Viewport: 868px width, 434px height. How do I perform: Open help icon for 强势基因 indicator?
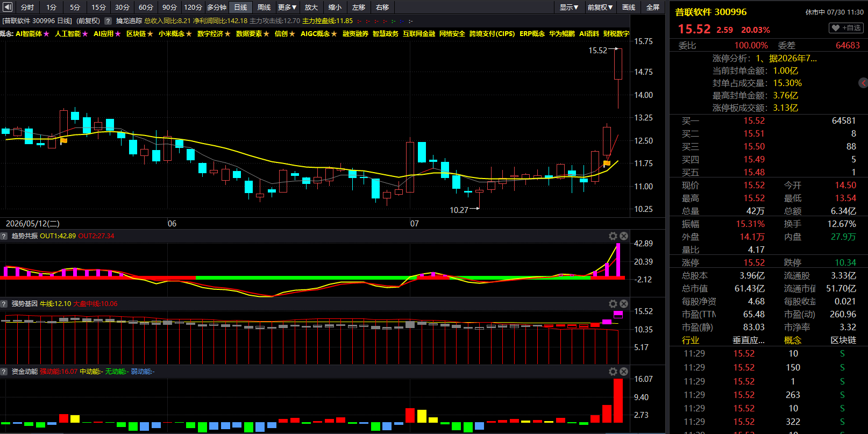[x=4, y=304]
